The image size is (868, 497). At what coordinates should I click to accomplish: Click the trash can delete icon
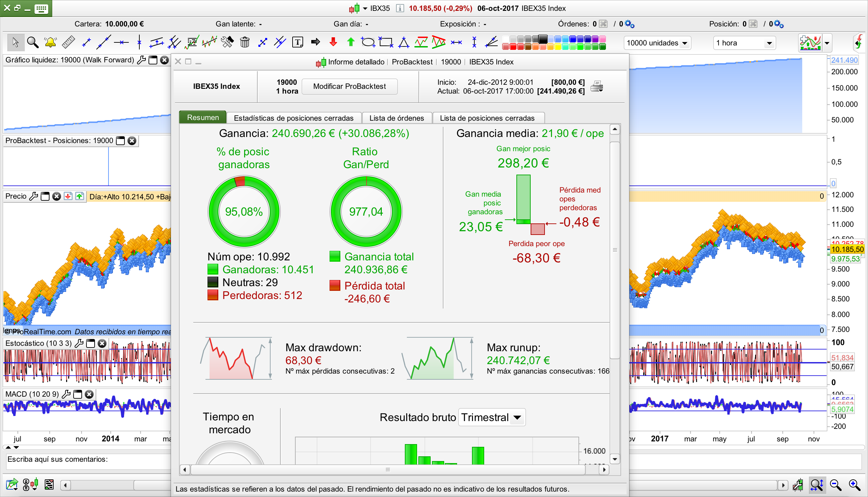244,42
